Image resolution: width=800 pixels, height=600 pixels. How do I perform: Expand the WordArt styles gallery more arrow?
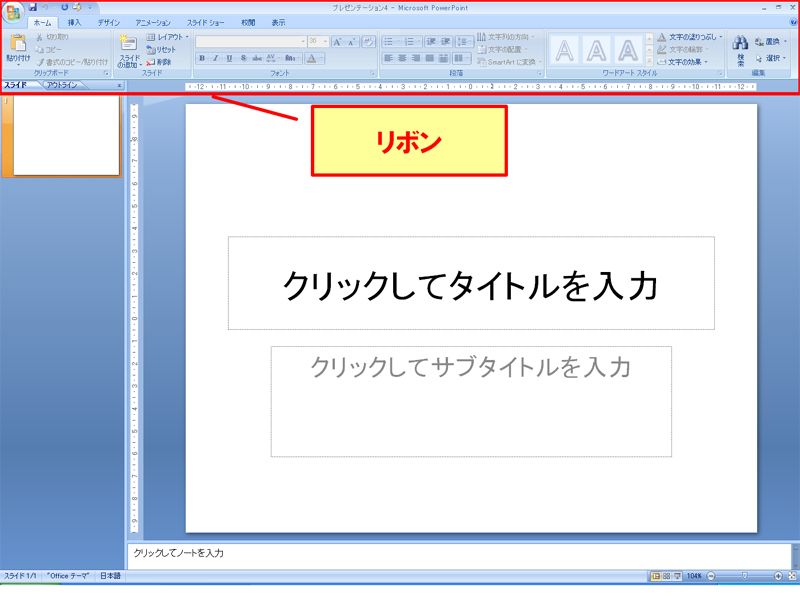[x=649, y=61]
